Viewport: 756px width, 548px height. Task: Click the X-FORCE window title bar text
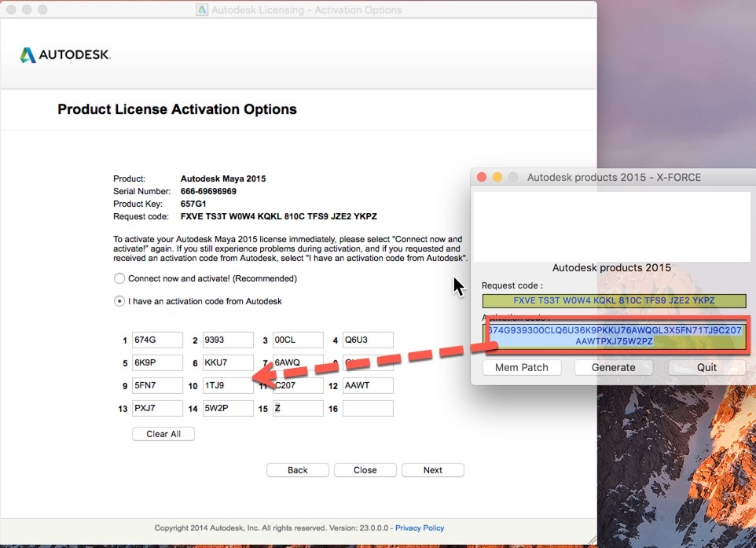pos(614,177)
